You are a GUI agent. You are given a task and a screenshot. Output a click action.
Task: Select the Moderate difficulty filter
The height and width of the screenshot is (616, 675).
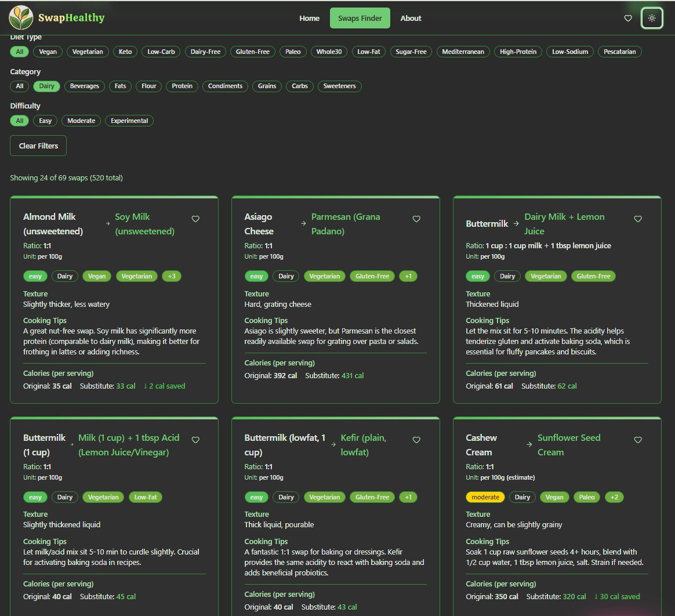(81, 121)
